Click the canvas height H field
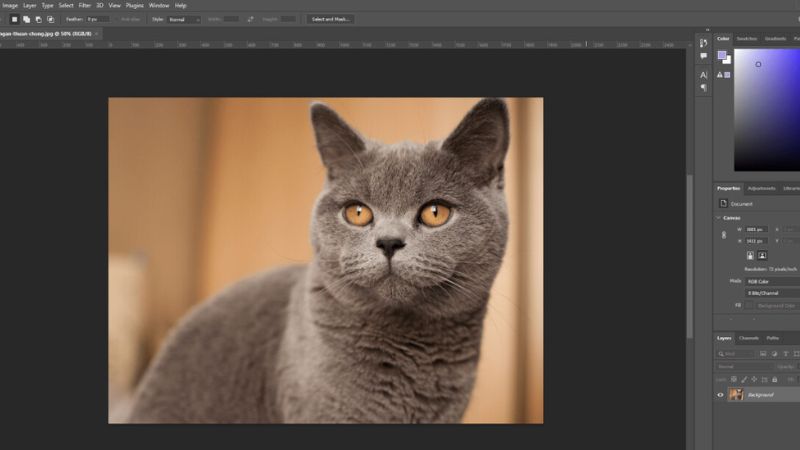Screen dimensions: 800x450 756,241
